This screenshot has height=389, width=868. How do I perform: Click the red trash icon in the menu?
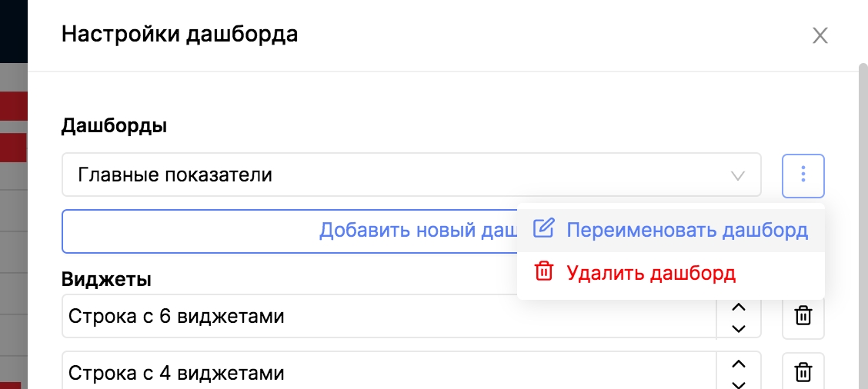pyautogui.click(x=544, y=272)
